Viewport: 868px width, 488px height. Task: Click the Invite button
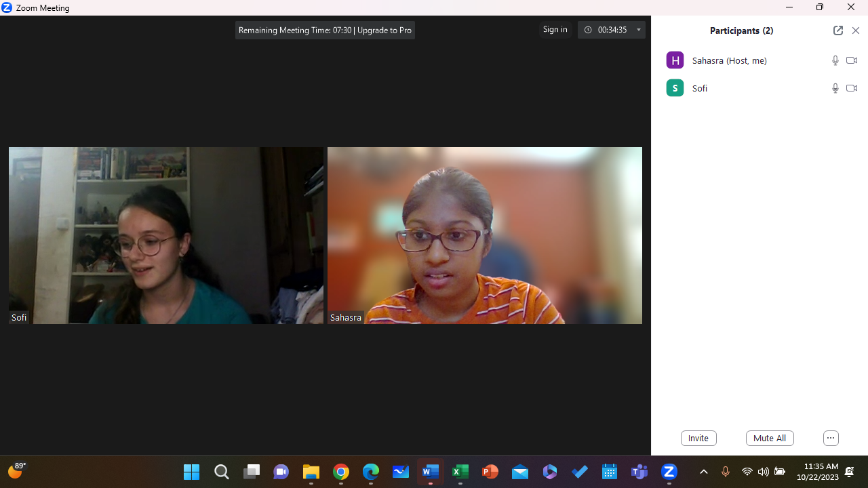coord(698,438)
